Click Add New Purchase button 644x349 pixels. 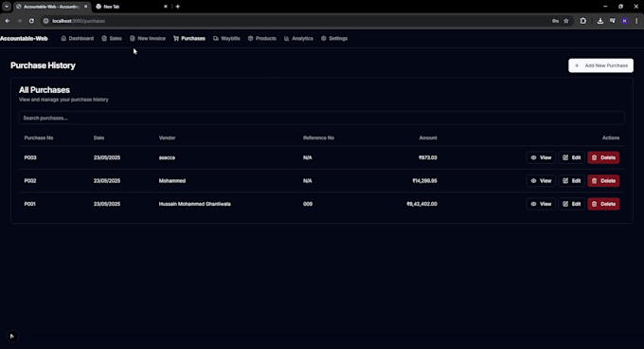[x=600, y=65]
